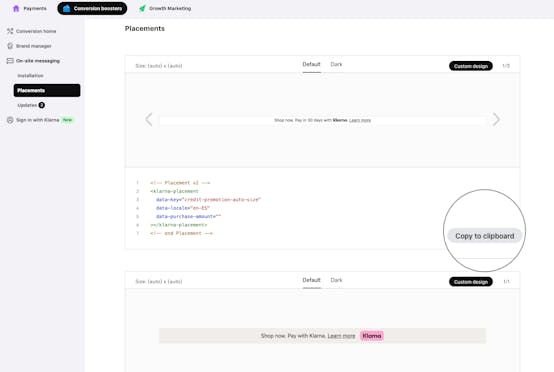This screenshot has height=372, width=554.
Task: Click the Conversion home sidebar icon
Action: click(x=10, y=31)
